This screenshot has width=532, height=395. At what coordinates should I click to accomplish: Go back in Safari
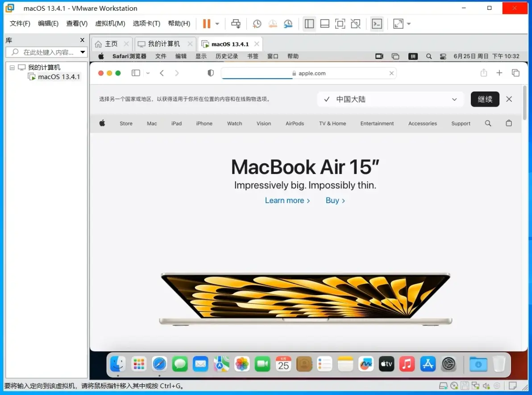click(x=162, y=73)
